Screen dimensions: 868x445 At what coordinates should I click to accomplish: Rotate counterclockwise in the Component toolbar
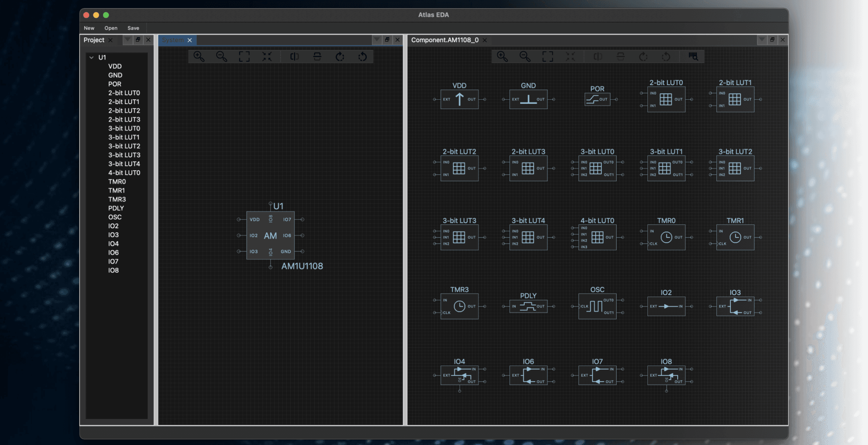point(666,57)
